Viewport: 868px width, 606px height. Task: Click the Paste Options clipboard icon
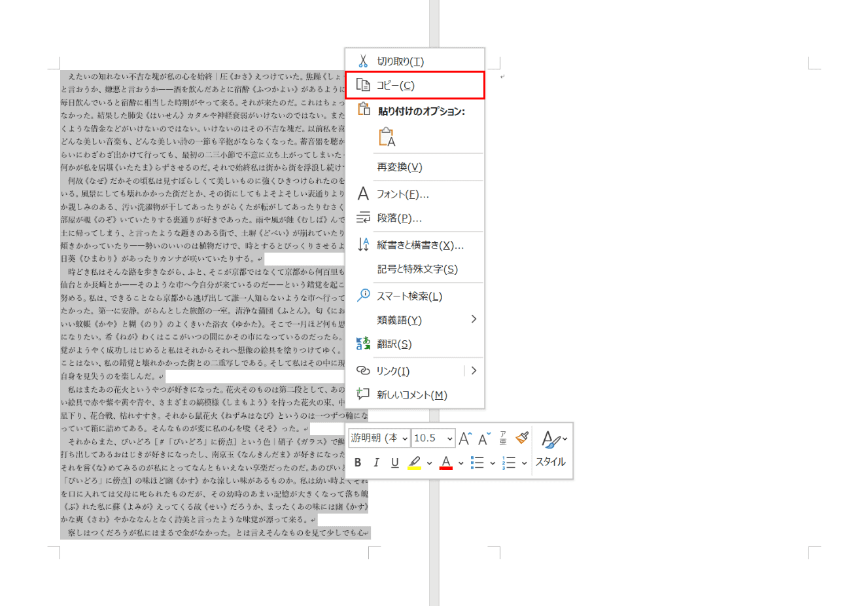363,109
